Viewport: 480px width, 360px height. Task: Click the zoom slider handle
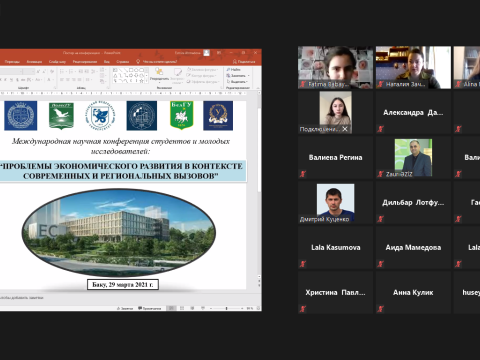click(226, 308)
